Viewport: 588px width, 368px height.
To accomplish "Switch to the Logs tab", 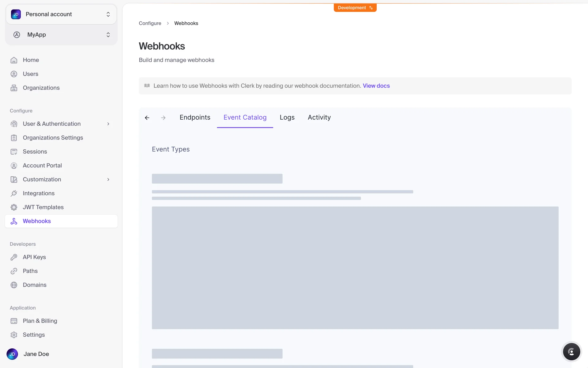I will pos(287,117).
